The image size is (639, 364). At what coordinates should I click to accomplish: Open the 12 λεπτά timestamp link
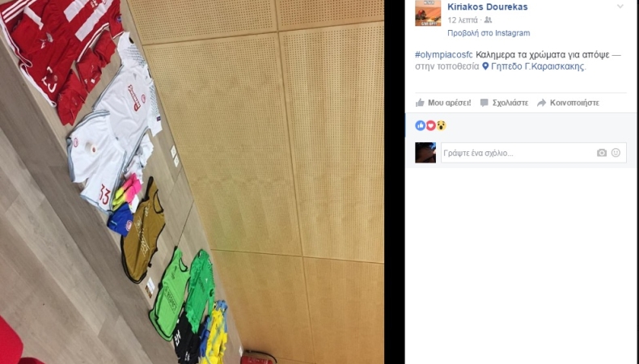(x=463, y=20)
